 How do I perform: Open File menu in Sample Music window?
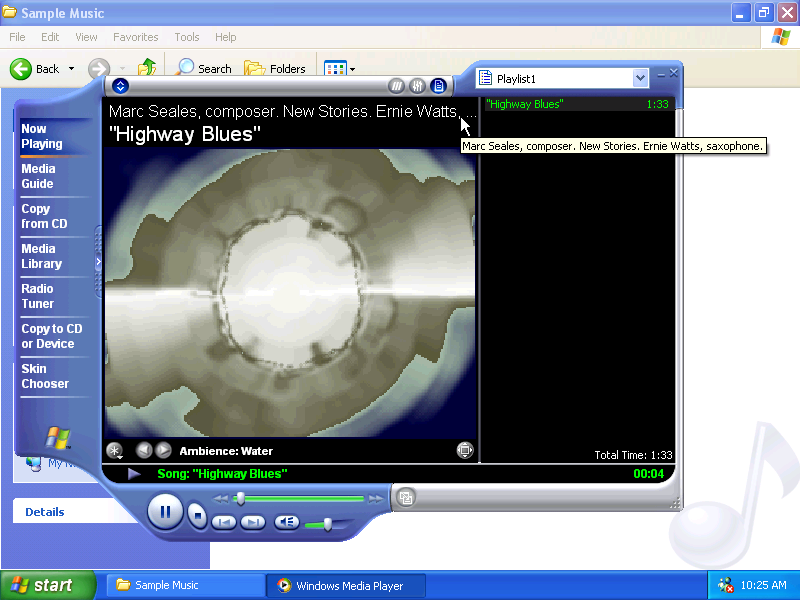click(x=17, y=37)
